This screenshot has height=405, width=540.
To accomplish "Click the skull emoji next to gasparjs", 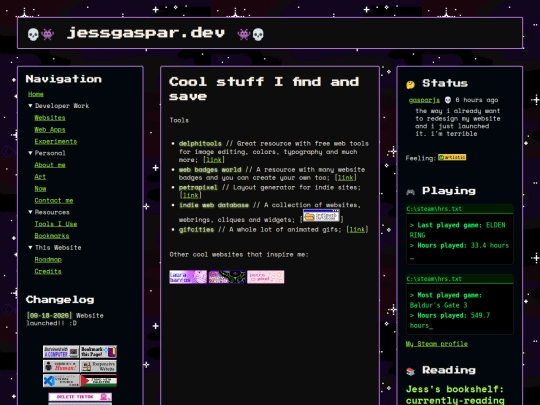I will click(x=448, y=100).
